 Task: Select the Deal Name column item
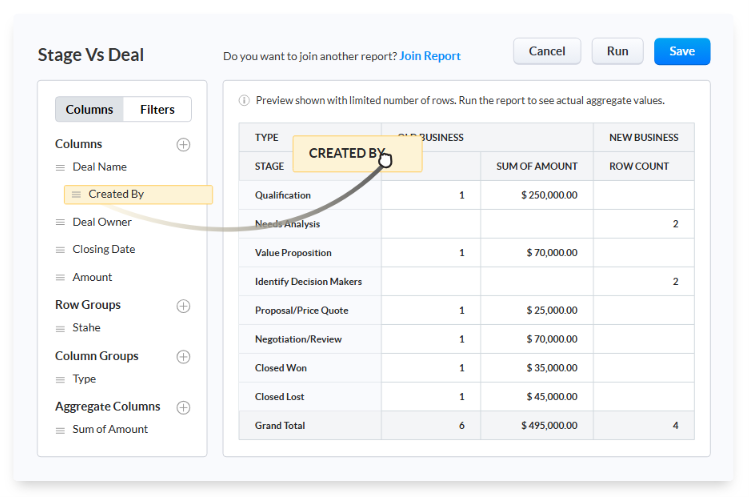(x=99, y=167)
